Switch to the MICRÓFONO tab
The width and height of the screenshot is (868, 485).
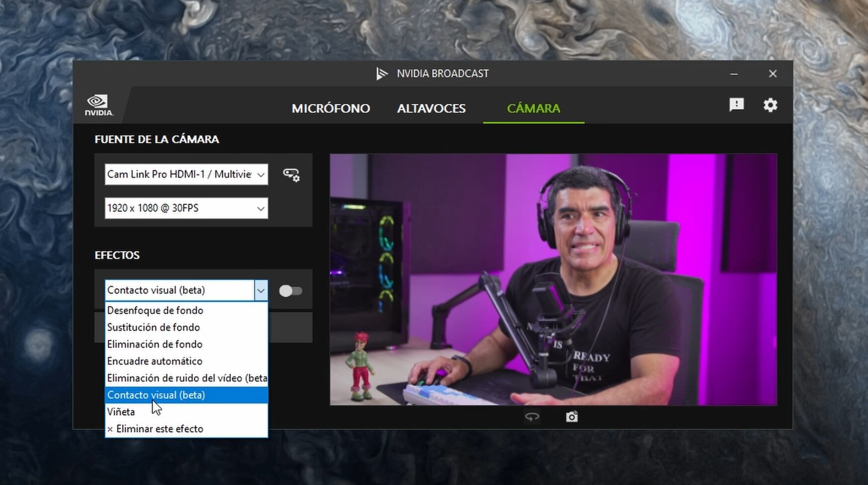click(331, 108)
